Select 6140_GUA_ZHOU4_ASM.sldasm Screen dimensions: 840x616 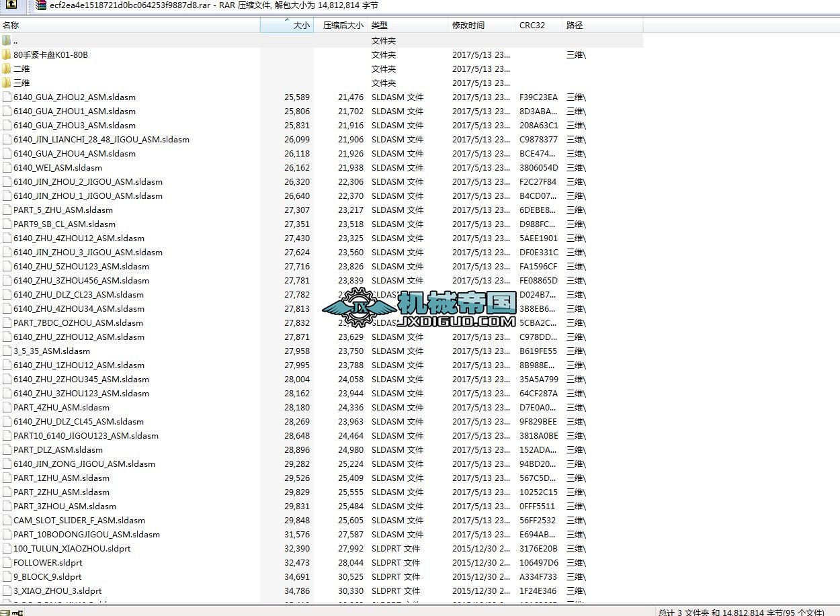click(75, 154)
